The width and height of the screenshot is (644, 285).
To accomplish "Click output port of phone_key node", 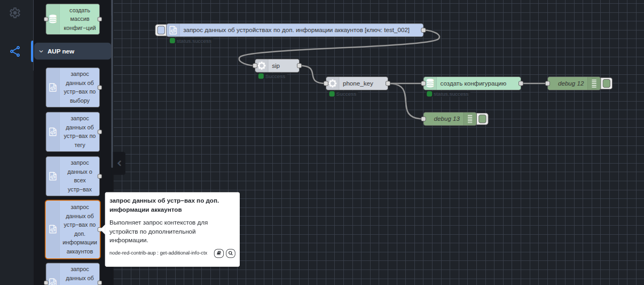I will click(388, 83).
